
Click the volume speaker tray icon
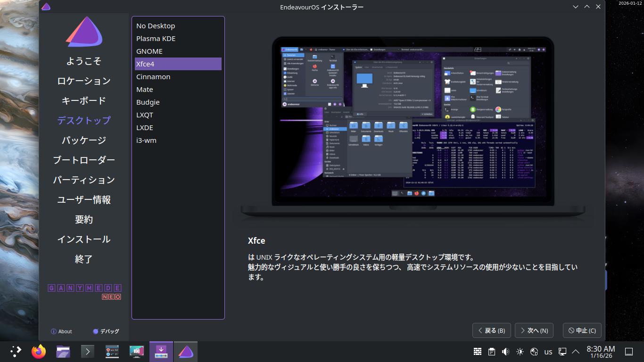506,352
